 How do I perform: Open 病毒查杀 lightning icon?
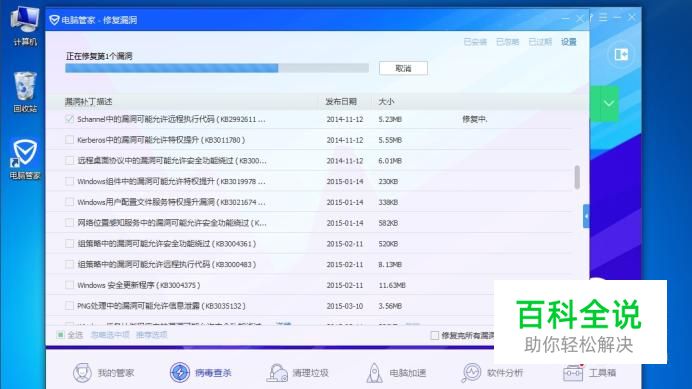coord(180,373)
